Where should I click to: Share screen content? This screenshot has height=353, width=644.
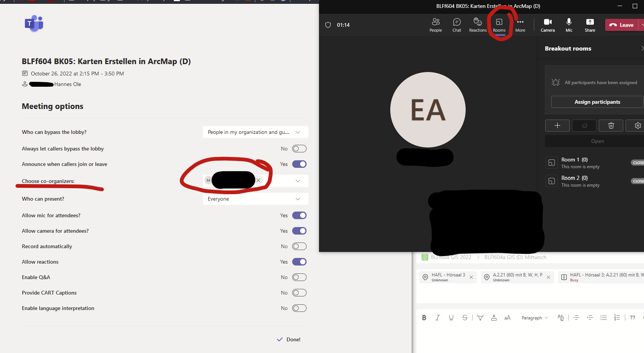(590, 25)
